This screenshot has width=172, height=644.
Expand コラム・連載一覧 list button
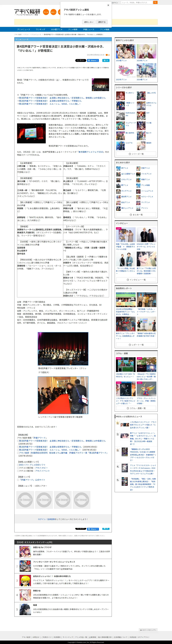point(136,408)
